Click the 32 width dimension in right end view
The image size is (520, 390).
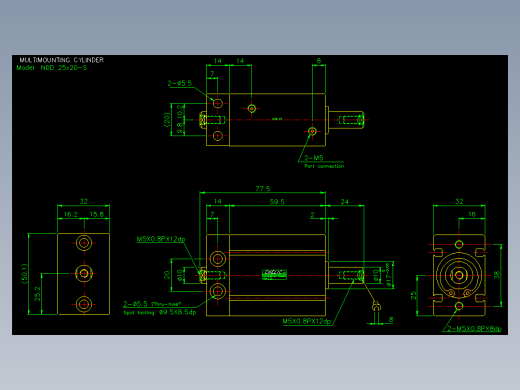coord(459,201)
